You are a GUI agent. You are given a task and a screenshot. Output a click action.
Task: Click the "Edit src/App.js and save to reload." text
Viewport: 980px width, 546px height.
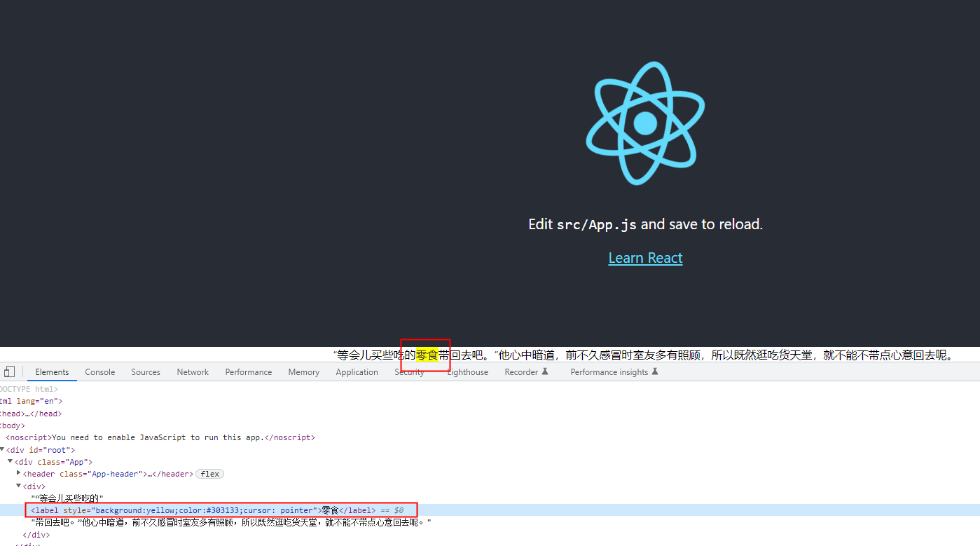click(645, 224)
